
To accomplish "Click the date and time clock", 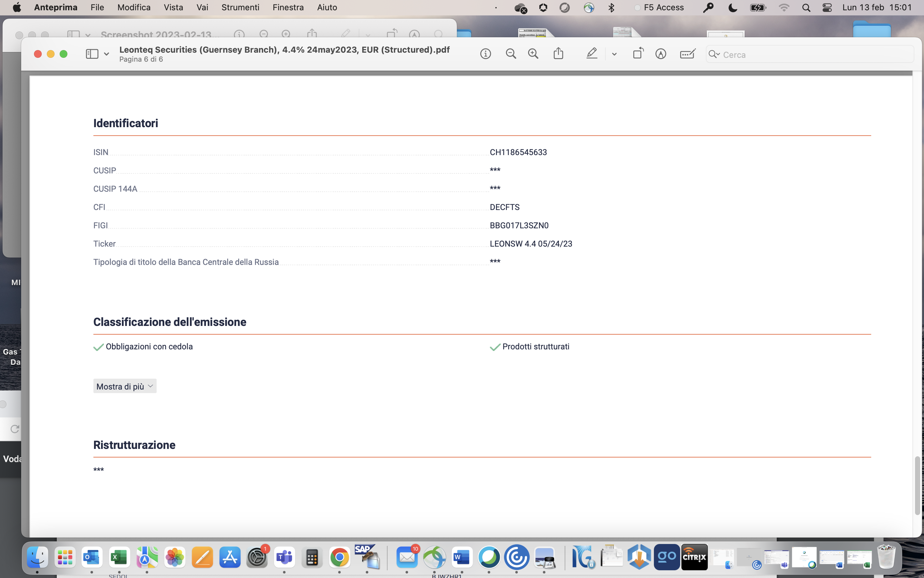I will point(877,8).
